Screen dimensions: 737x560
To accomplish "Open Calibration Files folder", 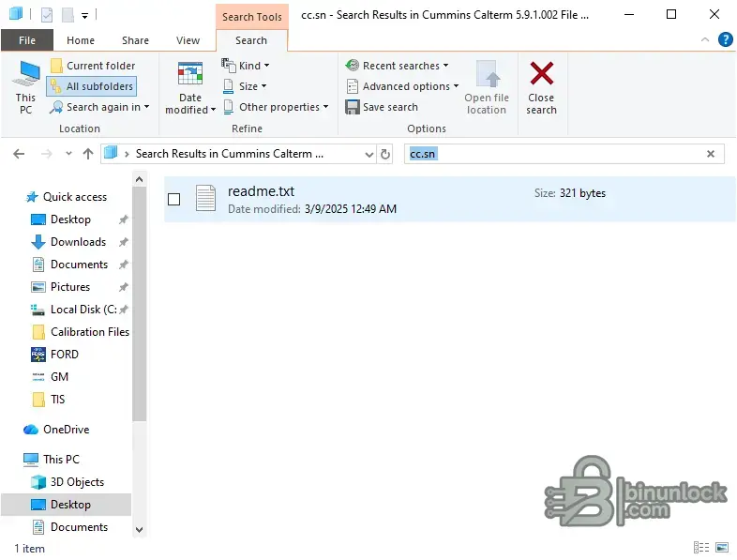I will (x=90, y=332).
